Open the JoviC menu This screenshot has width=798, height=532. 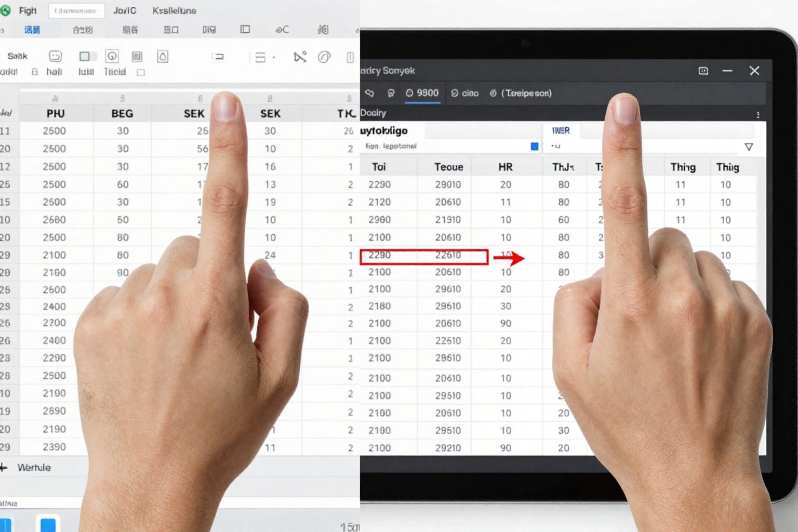click(x=125, y=10)
